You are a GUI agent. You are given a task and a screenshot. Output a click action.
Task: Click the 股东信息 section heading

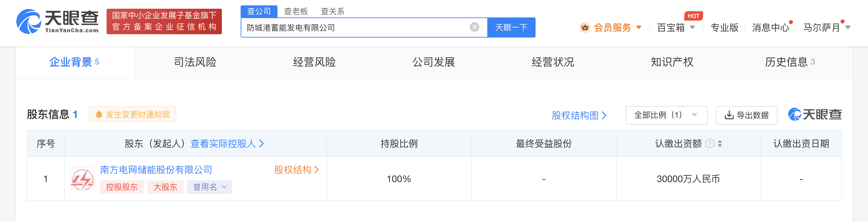pyautogui.click(x=52, y=115)
